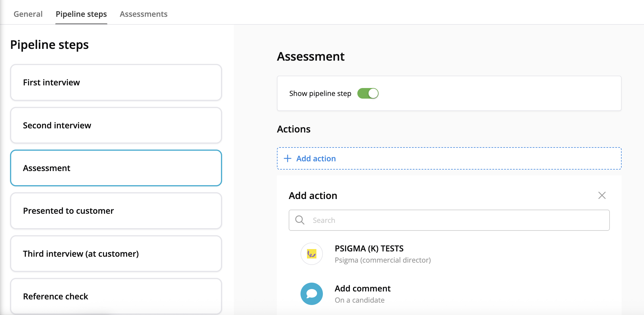
Task: Open the Reference check step
Action: point(116,296)
